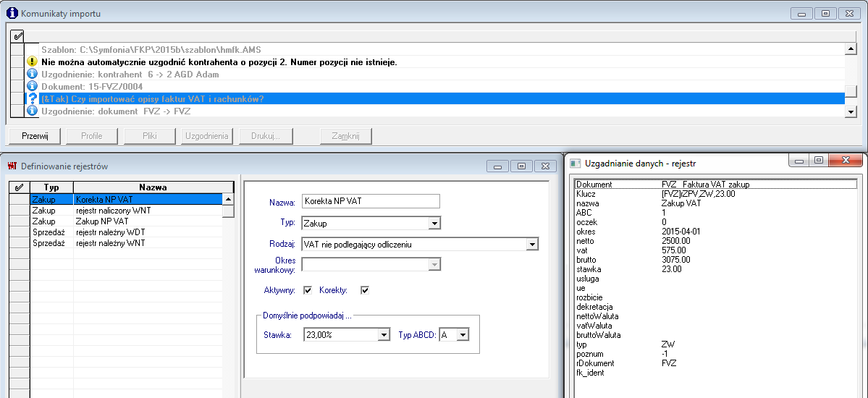Click the 'fk_ident' row
Screen dimensions: 868x398
click(x=716, y=373)
